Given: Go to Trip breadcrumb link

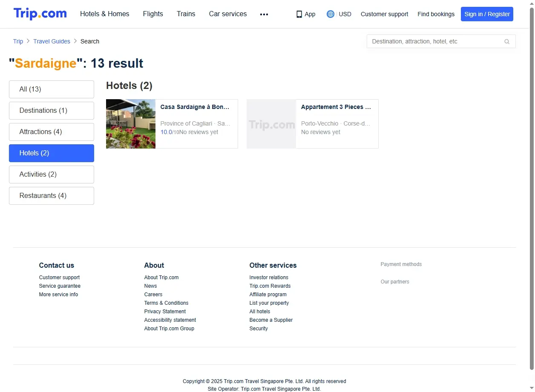Looking at the screenshot, I should tap(18, 41).
